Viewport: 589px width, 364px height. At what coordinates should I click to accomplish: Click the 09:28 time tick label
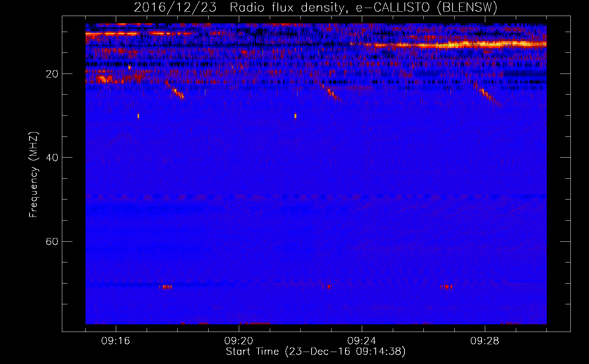point(485,341)
